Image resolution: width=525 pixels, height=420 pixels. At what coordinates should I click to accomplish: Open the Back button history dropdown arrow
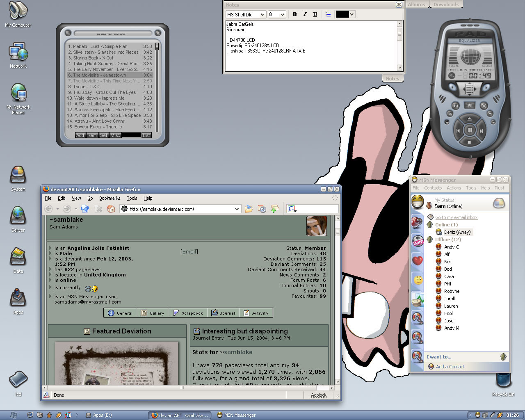[x=57, y=209]
